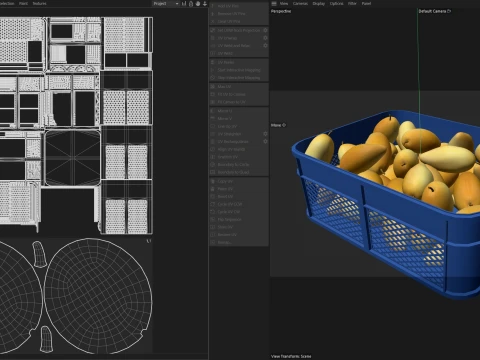This screenshot has width=480, height=360.
Task: Select the rounded square UV island with diagonals
Action: pyautogui.click(x=72, y=158)
